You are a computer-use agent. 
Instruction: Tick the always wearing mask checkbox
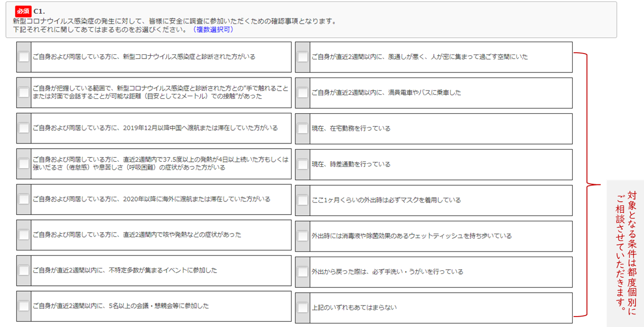pos(302,200)
